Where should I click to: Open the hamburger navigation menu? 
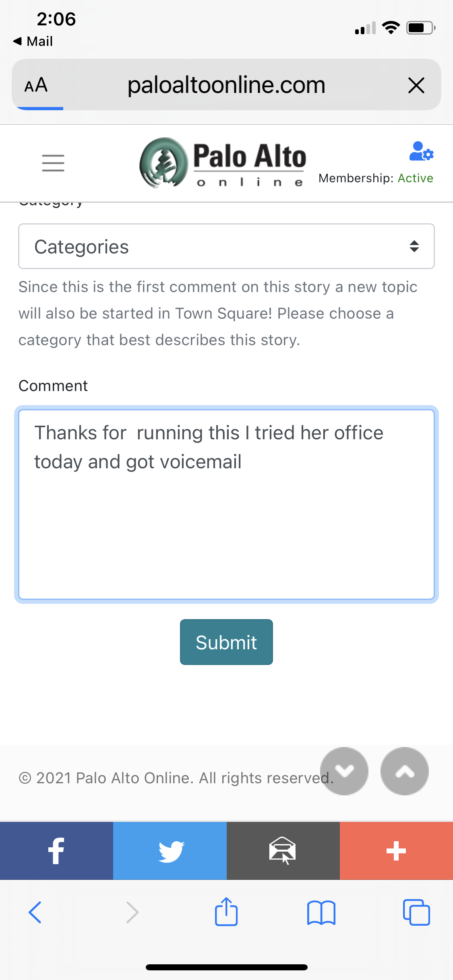[53, 163]
